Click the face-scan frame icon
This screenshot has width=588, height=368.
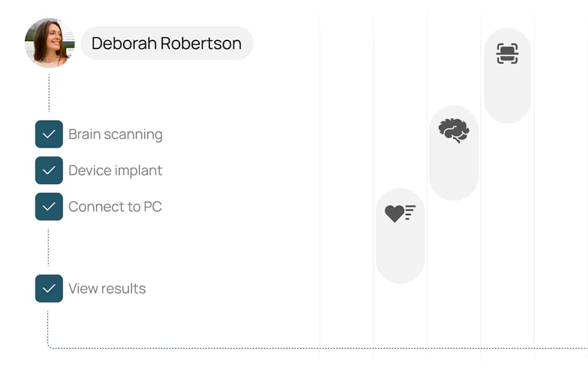(x=507, y=54)
